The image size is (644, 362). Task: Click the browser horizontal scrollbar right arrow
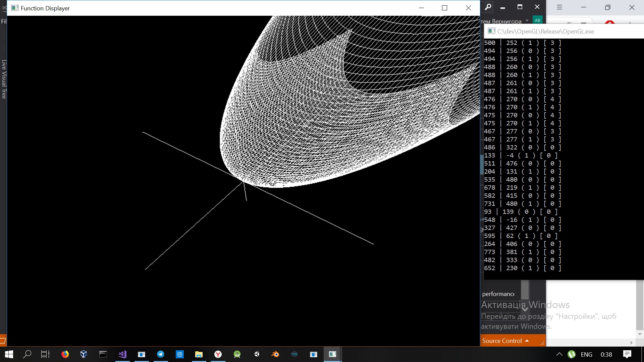pos(631,343)
